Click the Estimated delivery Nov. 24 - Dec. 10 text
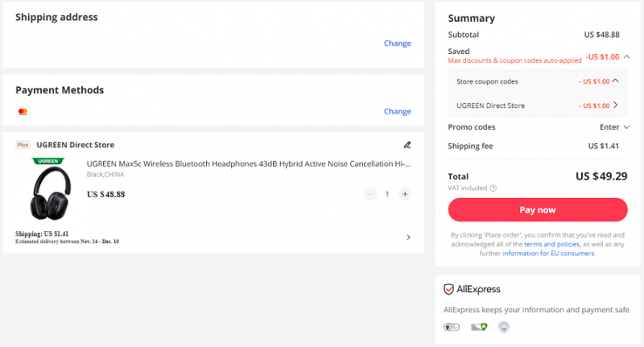644x347 pixels. [67, 242]
